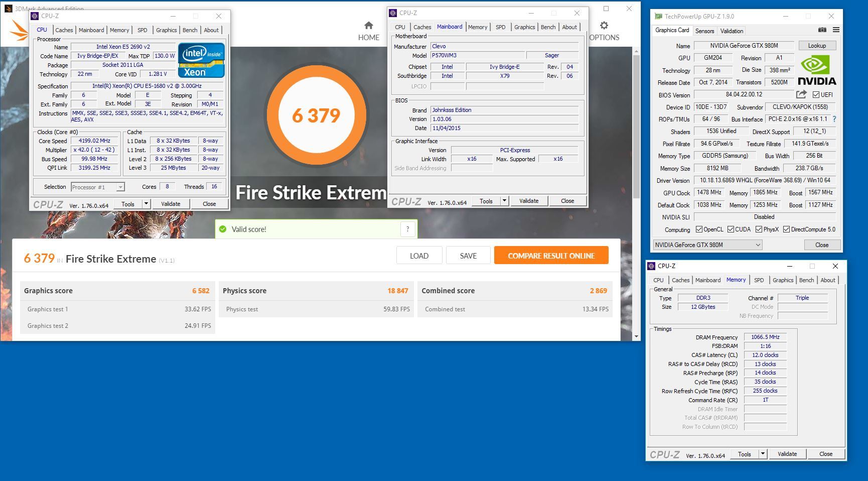This screenshot has width=868, height=481.
Task: Click the CPU-Z title bar icon of the Memory window
Action: [651, 266]
